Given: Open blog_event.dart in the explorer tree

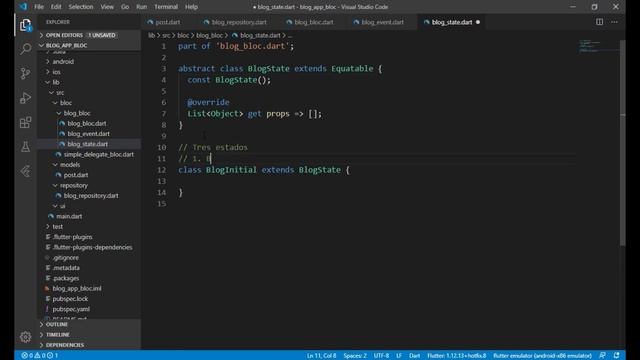Looking at the screenshot, I should click(88, 134).
